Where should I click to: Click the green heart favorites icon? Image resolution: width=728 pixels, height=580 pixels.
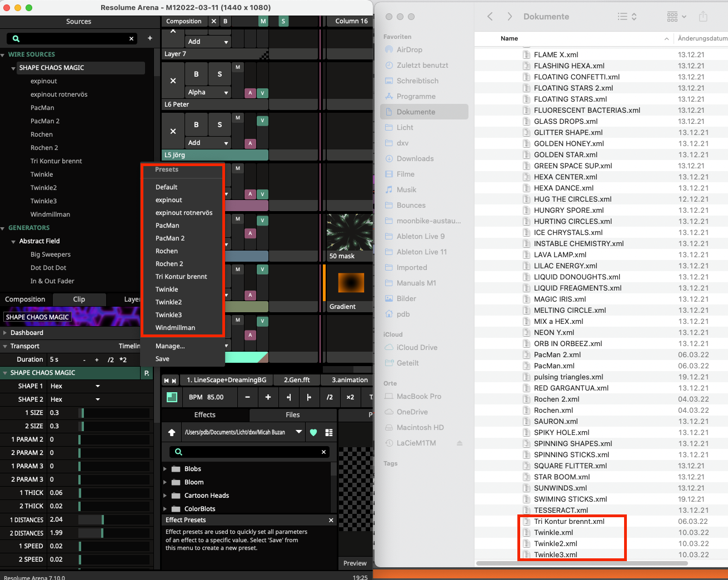(313, 432)
